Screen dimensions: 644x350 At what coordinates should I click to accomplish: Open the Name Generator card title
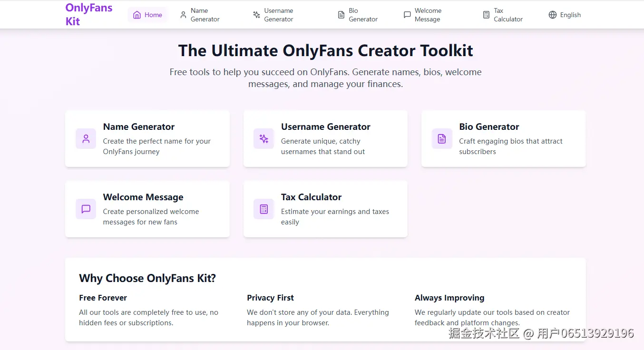(139, 127)
